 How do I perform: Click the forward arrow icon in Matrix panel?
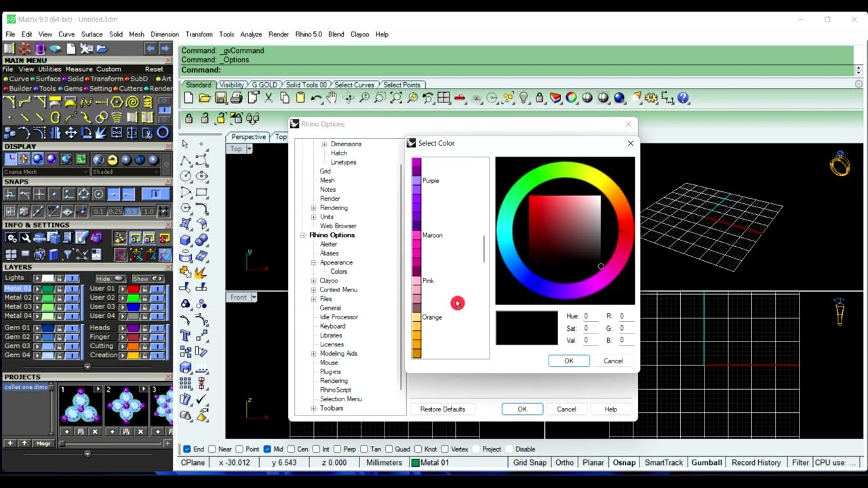[165, 49]
